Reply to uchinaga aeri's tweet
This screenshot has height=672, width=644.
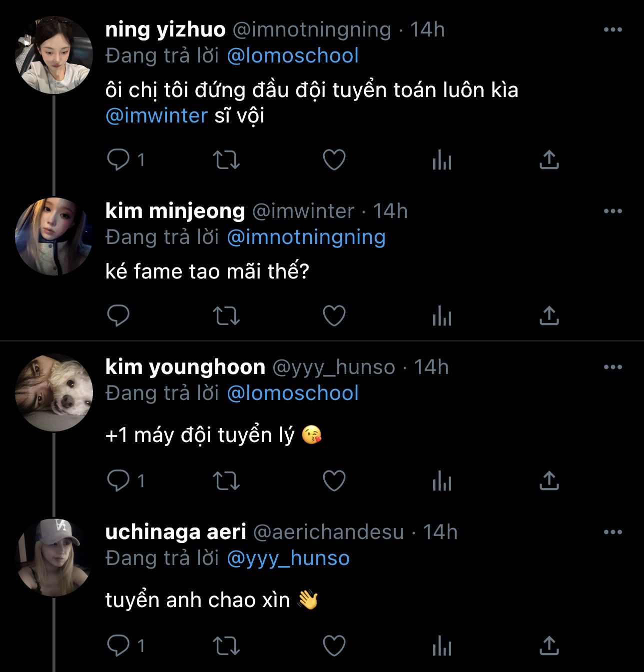pos(118,645)
